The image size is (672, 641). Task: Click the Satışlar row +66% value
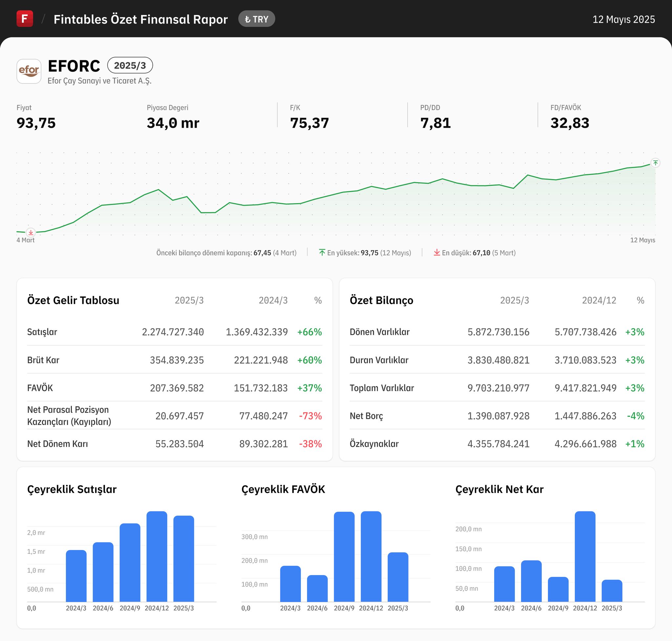pyautogui.click(x=309, y=332)
